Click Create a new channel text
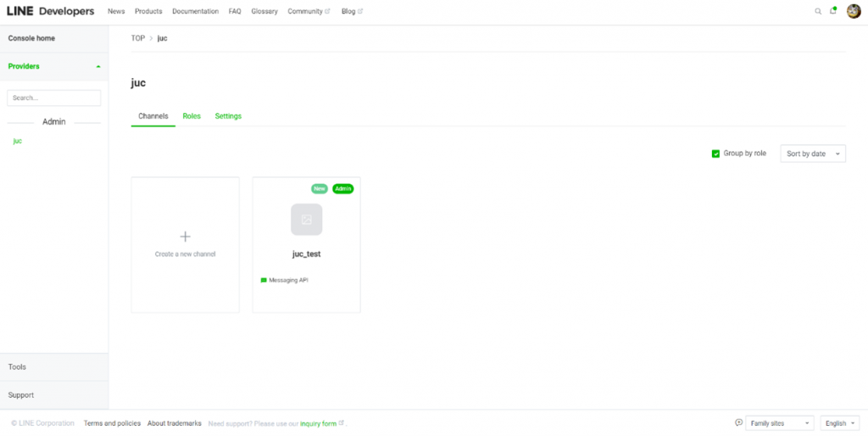Image resolution: width=868 pixels, height=436 pixels. [185, 254]
